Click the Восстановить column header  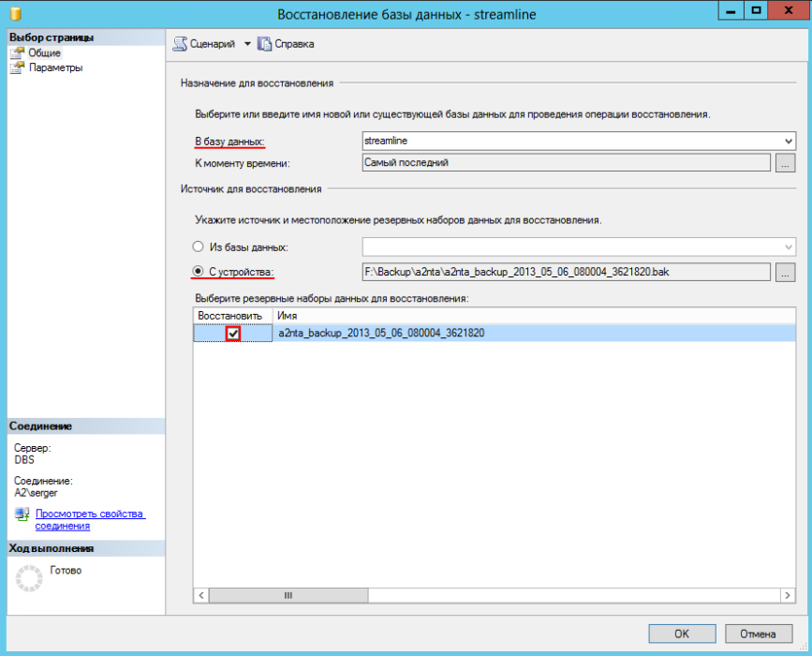coord(233,316)
